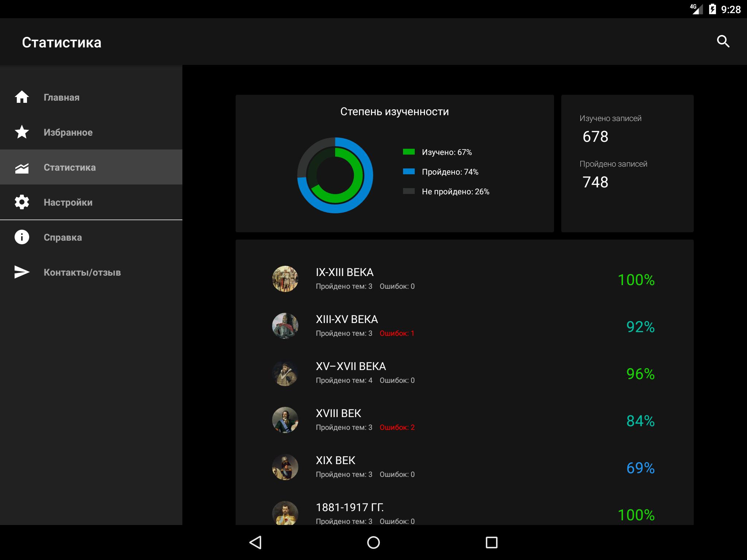
Task: Select the Настройки menu entry
Action: point(68,202)
